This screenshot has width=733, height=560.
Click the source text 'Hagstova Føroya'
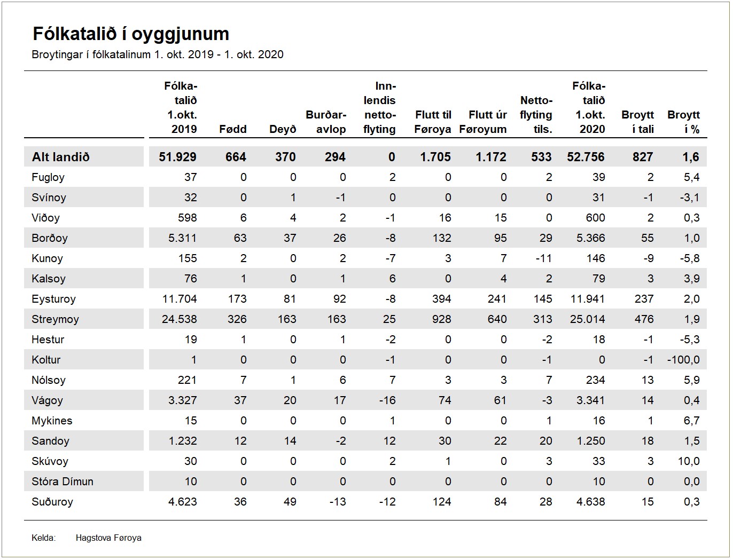pos(108,538)
